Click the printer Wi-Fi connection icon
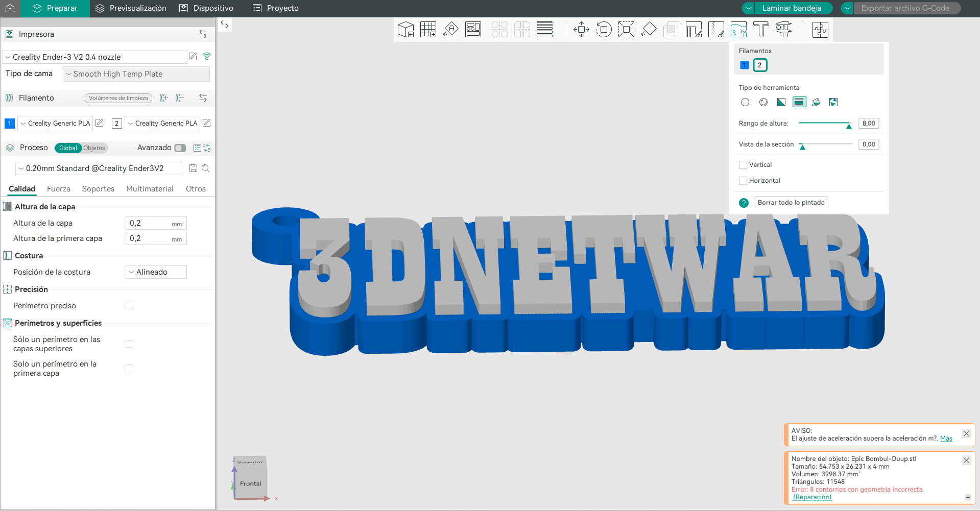This screenshot has height=511, width=980. [207, 57]
